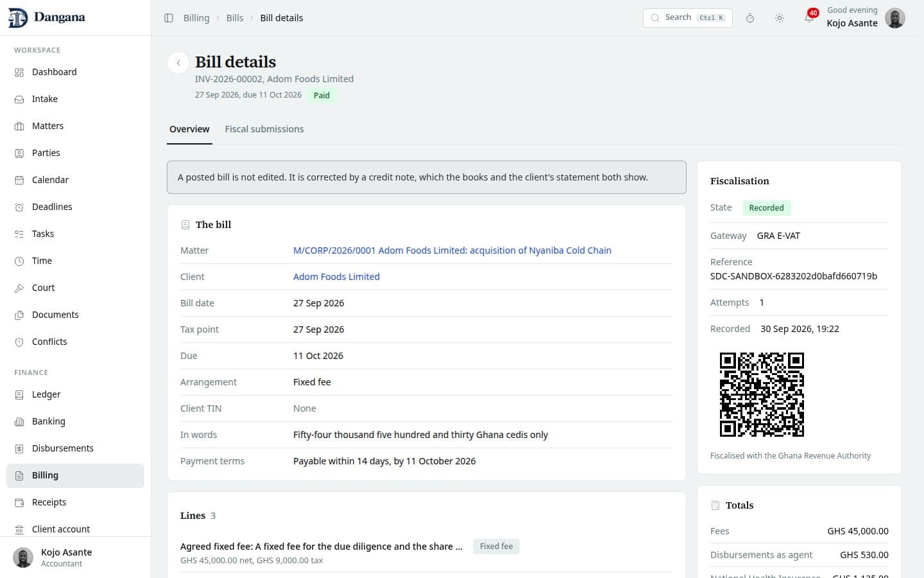Viewport: 924px width, 578px height.
Task: Click the back arrow beside Bill details
Action: (178, 63)
